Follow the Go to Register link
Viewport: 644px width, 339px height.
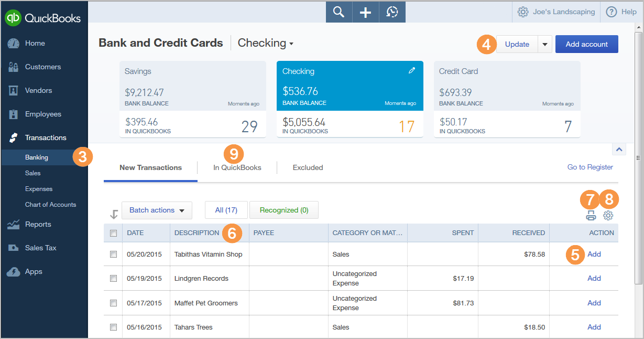590,167
